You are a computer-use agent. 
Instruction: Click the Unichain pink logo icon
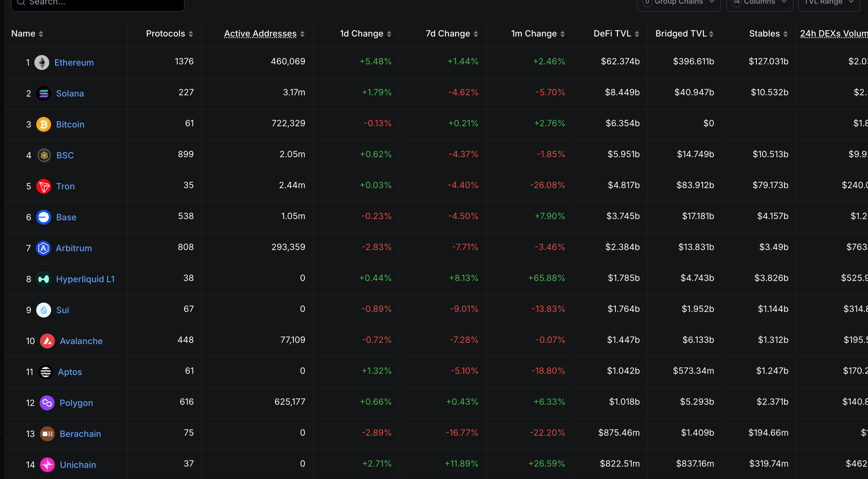point(47,465)
